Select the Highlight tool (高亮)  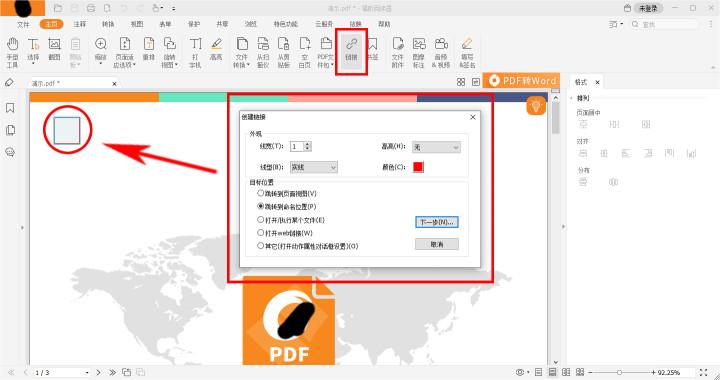(216, 50)
